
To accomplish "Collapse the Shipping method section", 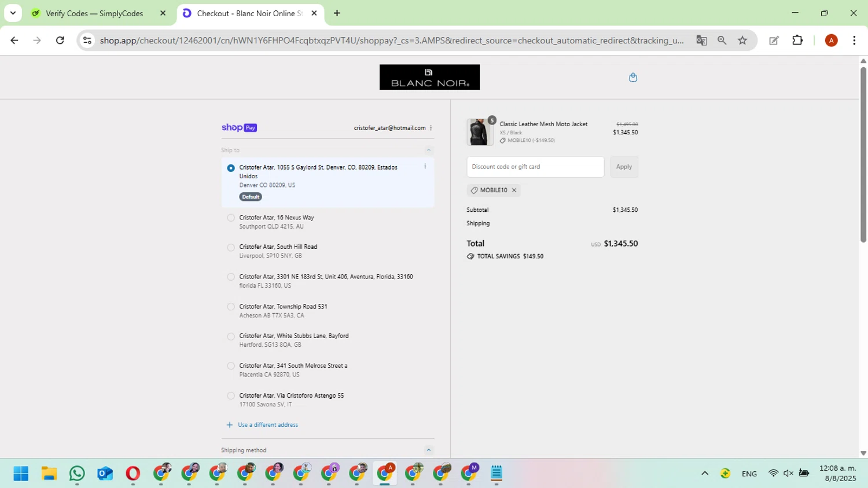I will [x=429, y=450].
